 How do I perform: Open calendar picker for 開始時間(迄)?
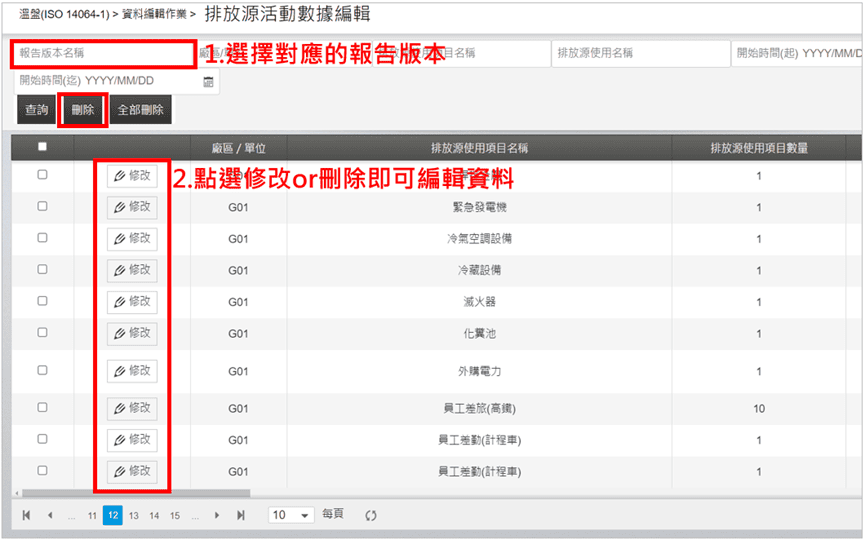(208, 81)
